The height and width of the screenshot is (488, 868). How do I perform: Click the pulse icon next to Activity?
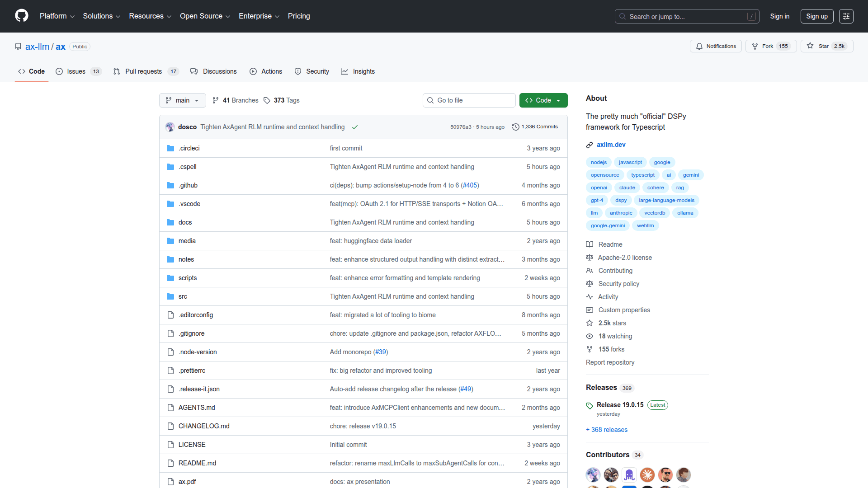tap(590, 297)
